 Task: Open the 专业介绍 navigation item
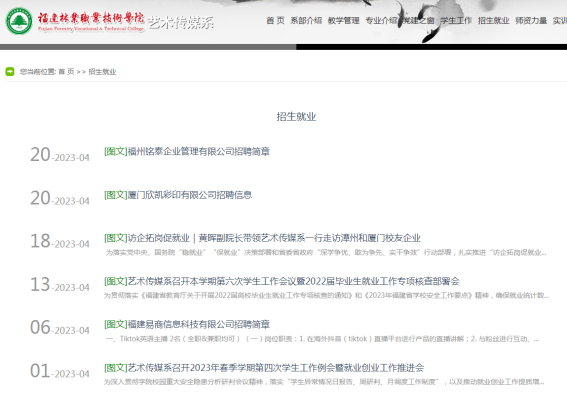pyautogui.click(x=381, y=21)
